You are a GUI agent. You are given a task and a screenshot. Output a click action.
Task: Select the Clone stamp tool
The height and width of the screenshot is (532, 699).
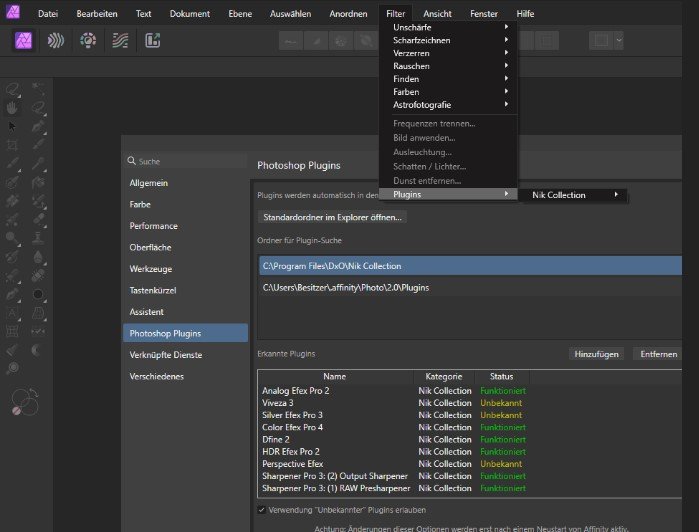38,238
